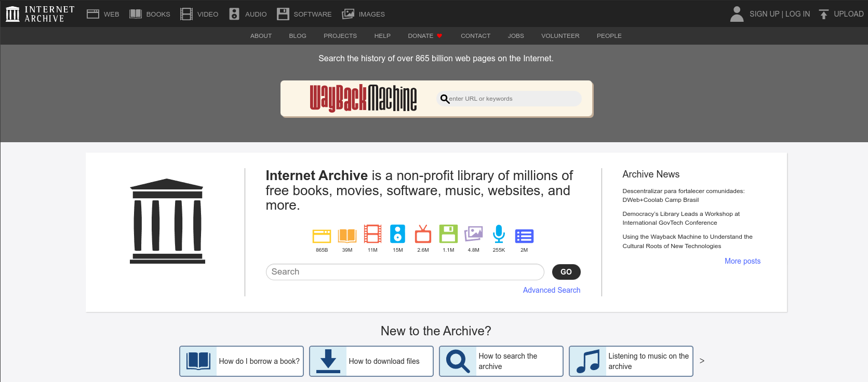Click the Internet Archive logo in header
Image resolution: width=868 pixels, height=382 pixels.
[40, 14]
